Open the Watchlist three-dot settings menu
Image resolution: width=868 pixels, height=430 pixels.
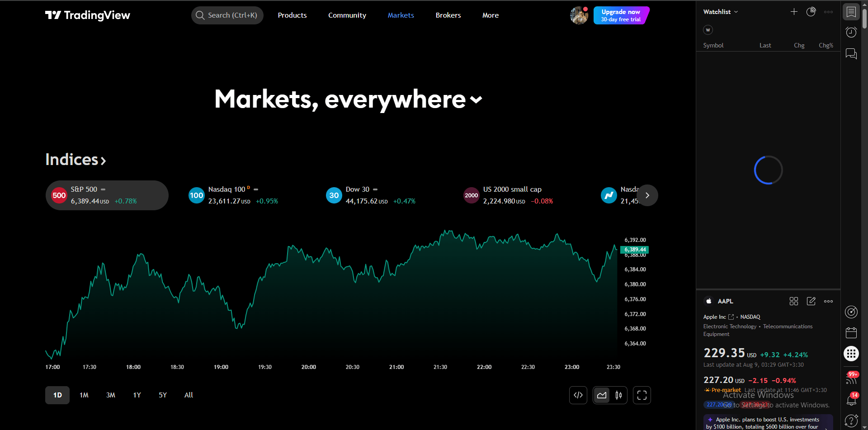(828, 12)
